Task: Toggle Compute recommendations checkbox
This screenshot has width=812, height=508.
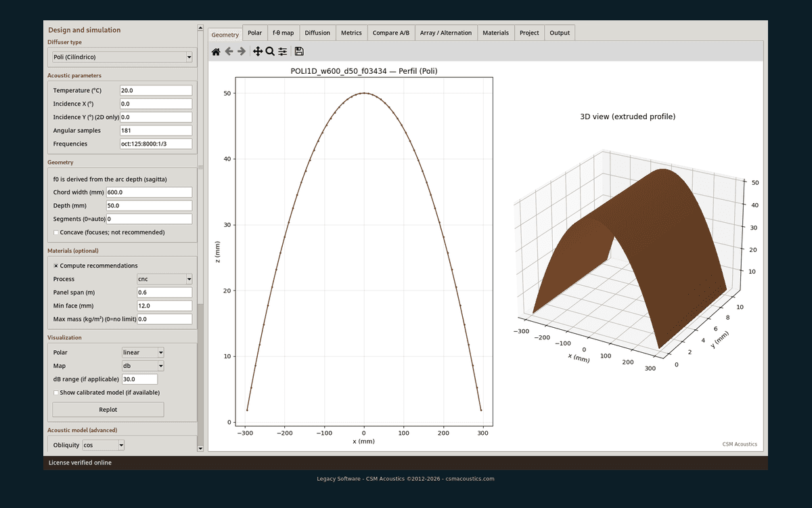Action: point(55,266)
